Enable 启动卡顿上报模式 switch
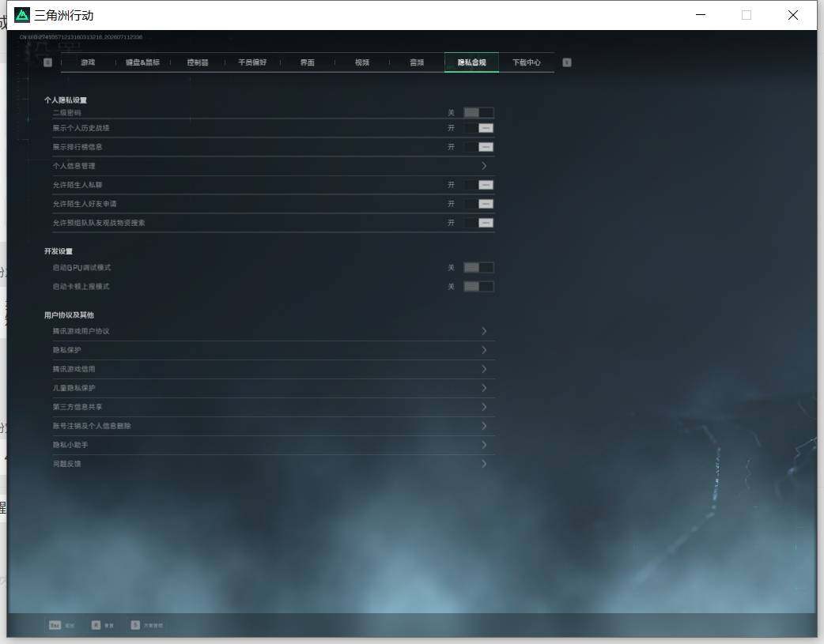The width and height of the screenshot is (824, 644). click(x=478, y=286)
